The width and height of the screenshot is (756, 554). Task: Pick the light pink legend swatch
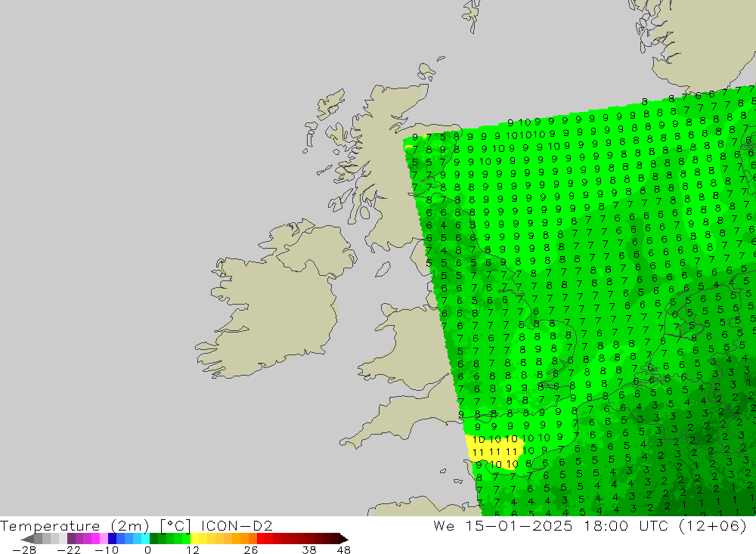coord(104,539)
